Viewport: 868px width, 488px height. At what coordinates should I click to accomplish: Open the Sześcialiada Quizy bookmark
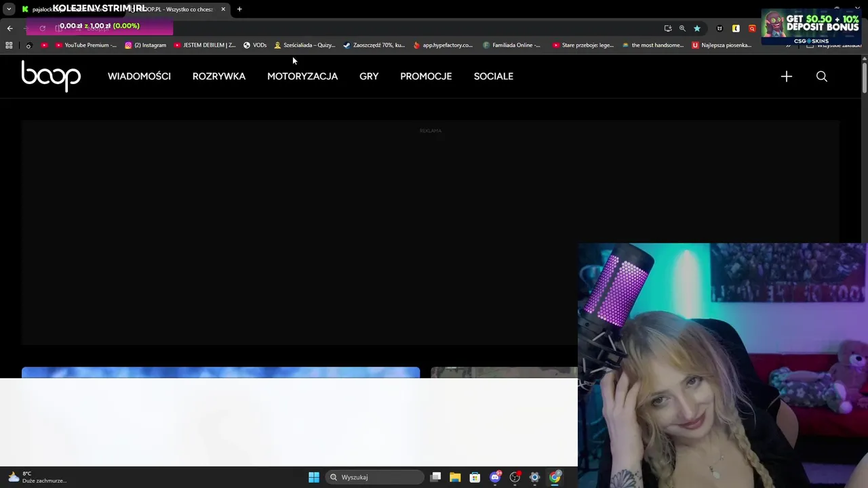305,45
